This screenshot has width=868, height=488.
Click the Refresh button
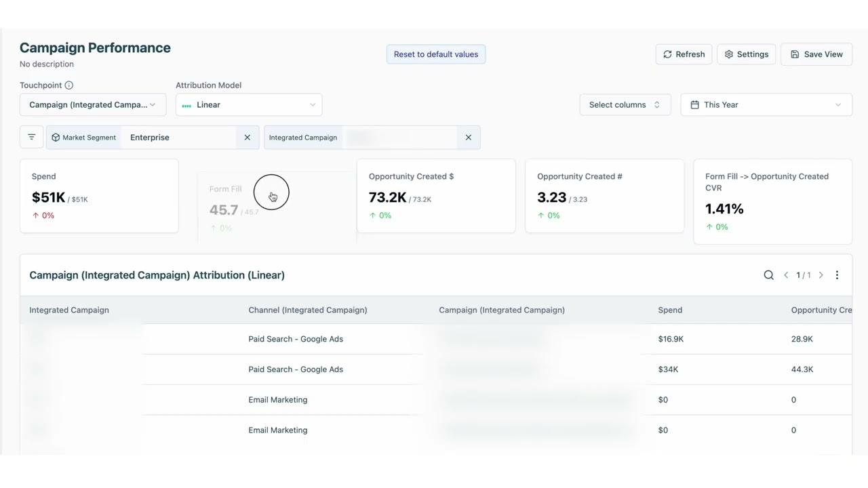point(684,54)
